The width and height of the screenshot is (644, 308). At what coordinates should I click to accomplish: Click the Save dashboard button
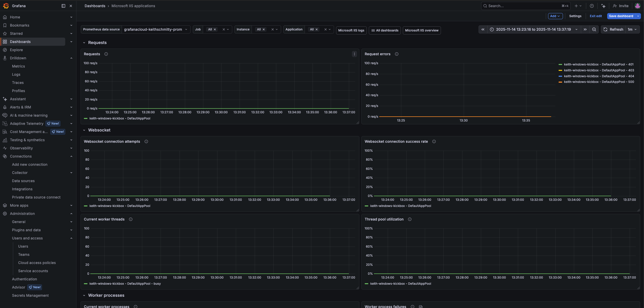pos(621,16)
